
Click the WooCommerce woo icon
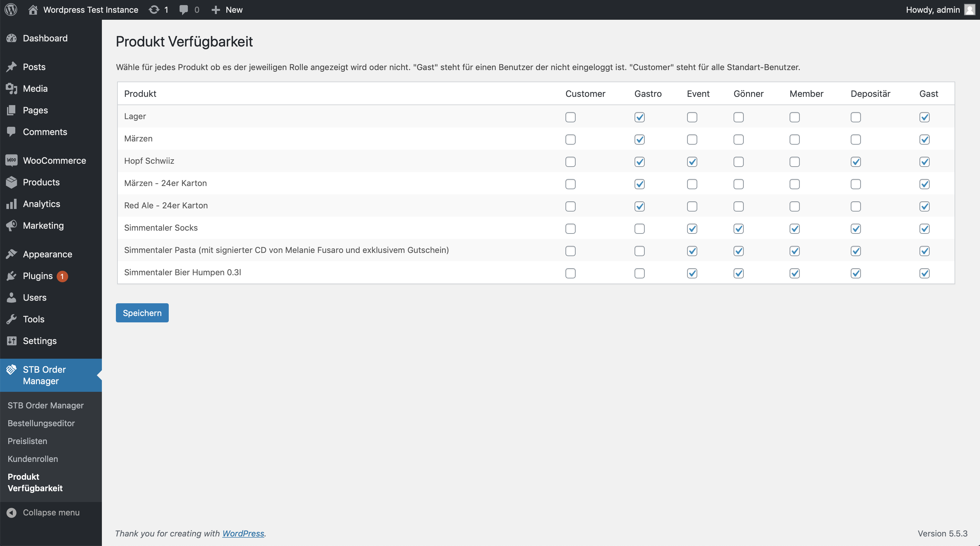[11, 160]
